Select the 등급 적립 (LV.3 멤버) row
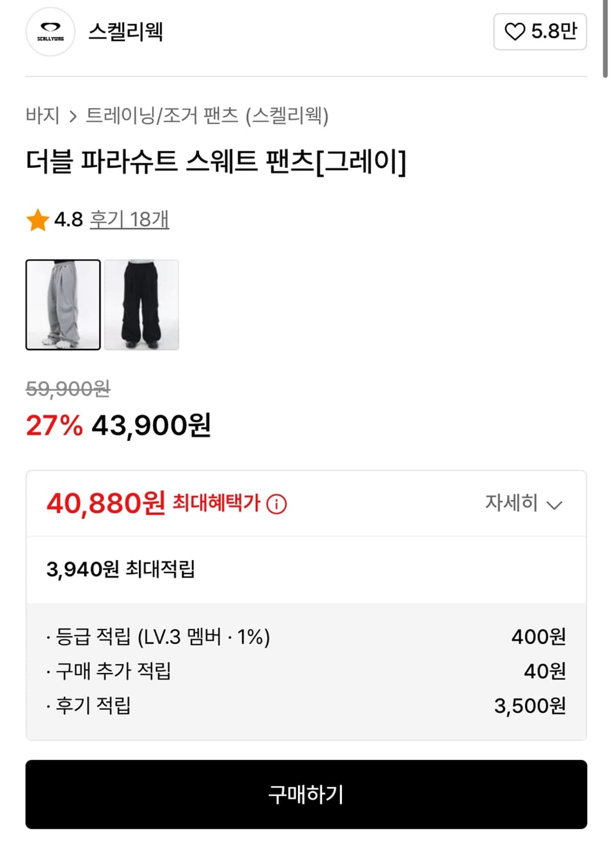Viewport: 612px width, 868px height. (306, 637)
